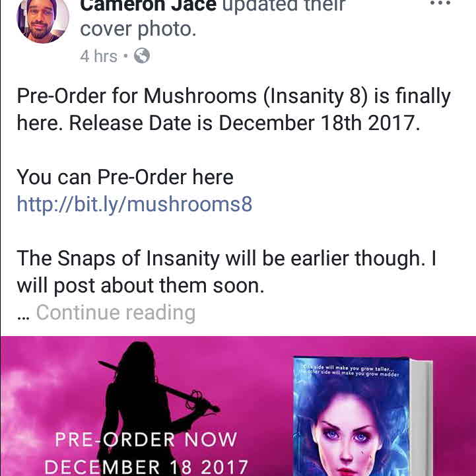Click the Pre-Order Now banner text
Image resolution: width=476 pixels, height=476 pixels.
(x=146, y=439)
